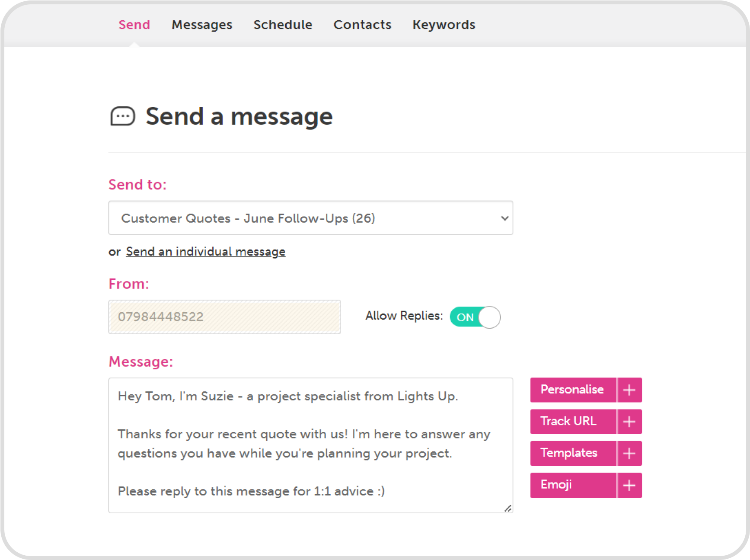Click the Send an individual message link

(x=205, y=251)
